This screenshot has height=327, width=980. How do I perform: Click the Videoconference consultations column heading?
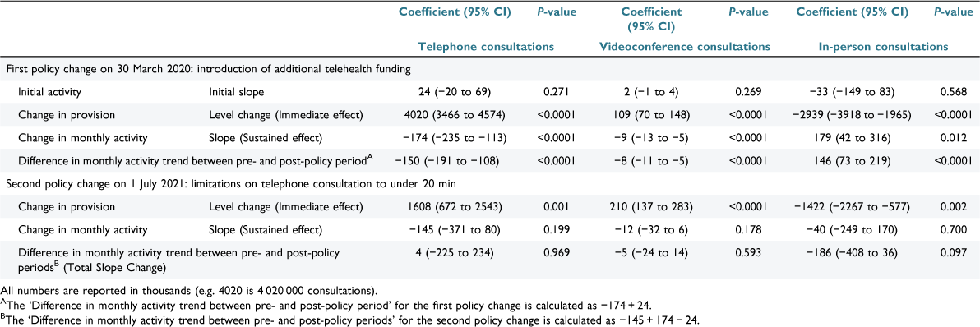coord(682,46)
